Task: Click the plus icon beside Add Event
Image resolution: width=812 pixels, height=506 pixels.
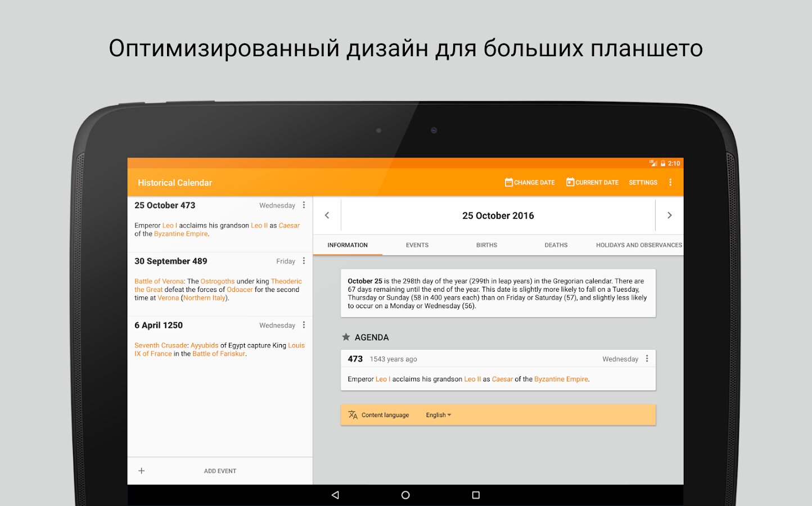Action: point(142,471)
